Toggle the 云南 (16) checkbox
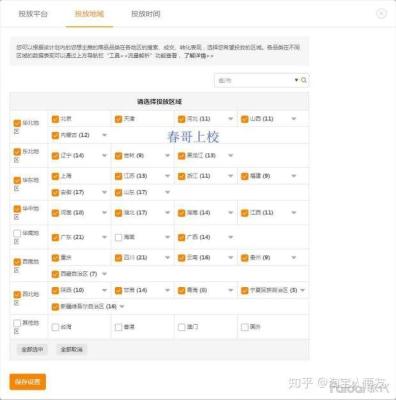Image resolution: width=396 pixels, height=400 pixels. [x=181, y=258]
